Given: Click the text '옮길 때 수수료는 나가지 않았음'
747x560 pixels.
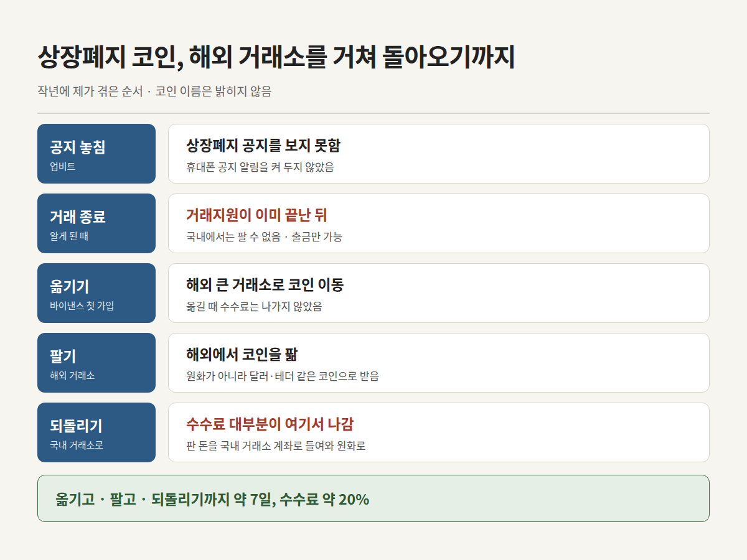Looking at the screenshot, I should [x=254, y=306].
